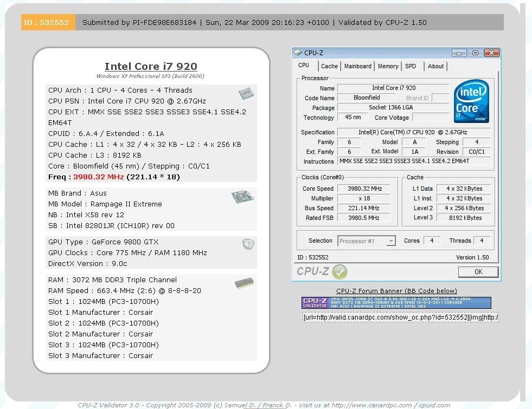Click the Slot 1 Manufacturer Corsair line
Viewport: 532px width, 409px height.
[100, 313]
